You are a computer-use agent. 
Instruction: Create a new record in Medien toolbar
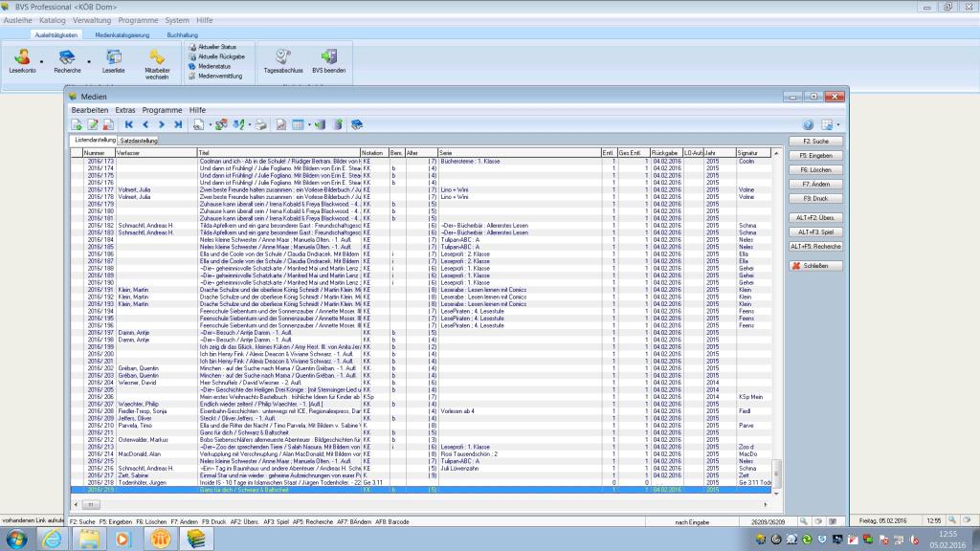77,125
